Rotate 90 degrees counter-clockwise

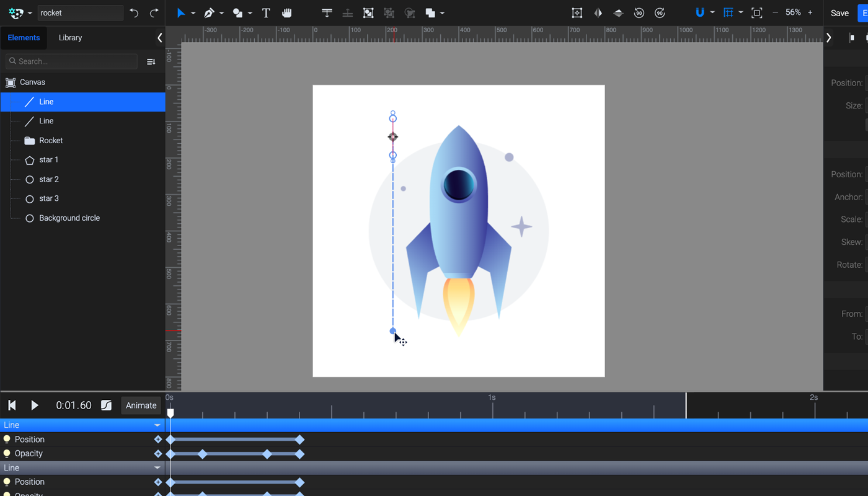point(639,13)
